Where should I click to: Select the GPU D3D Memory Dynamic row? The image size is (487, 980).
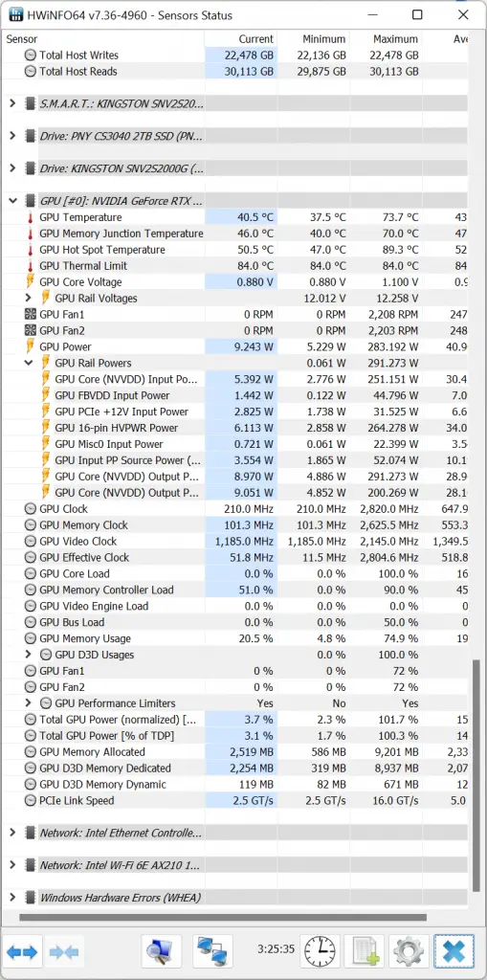pos(234,785)
